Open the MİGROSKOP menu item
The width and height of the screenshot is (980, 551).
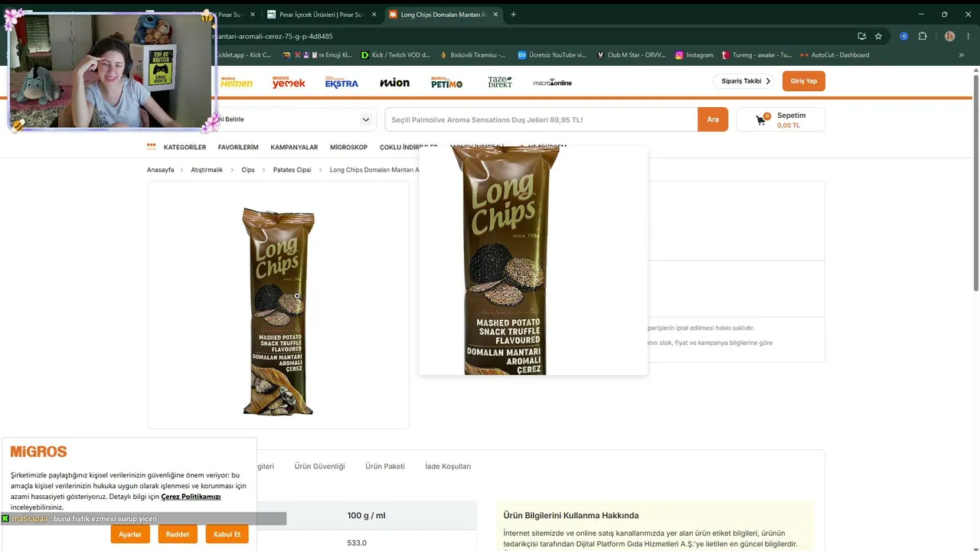[348, 147]
